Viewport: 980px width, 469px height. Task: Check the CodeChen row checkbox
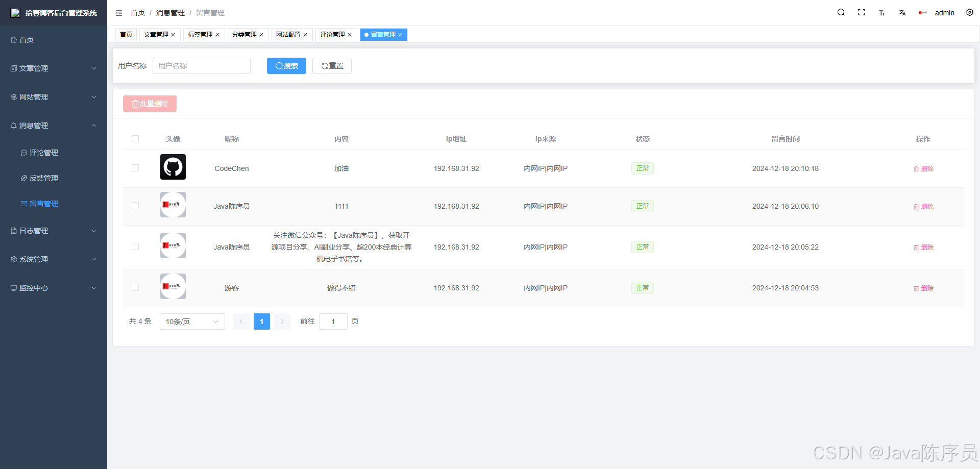tap(135, 168)
